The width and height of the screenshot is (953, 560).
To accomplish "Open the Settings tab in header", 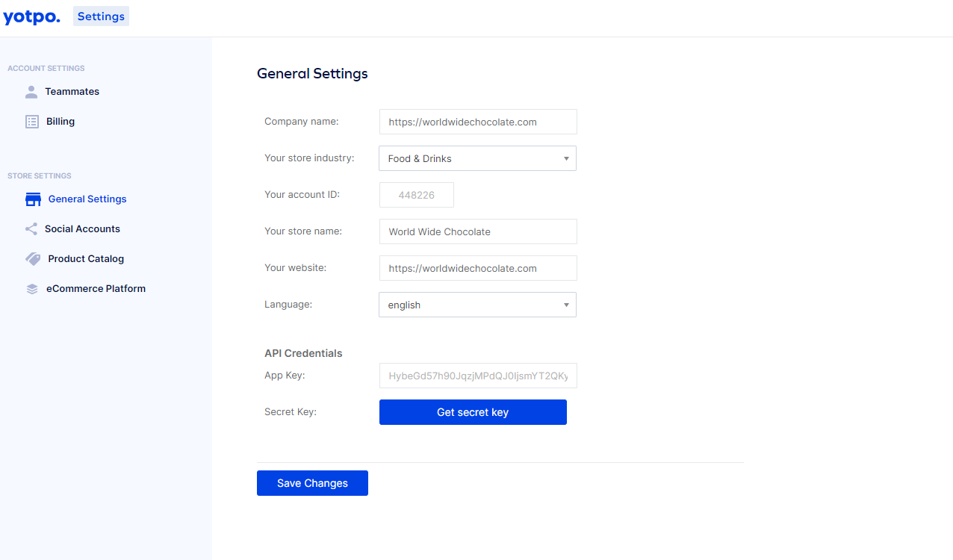I will 101,16.
